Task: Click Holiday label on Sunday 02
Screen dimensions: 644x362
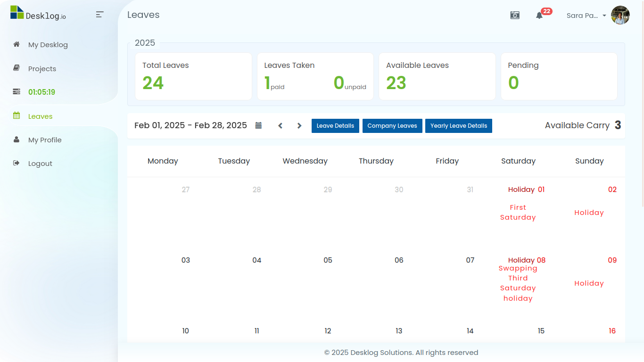Action: coord(589,213)
